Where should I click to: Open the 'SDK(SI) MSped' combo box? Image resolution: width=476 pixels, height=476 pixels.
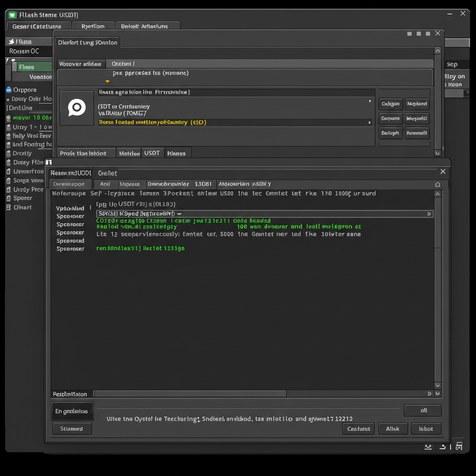pos(264,214)
